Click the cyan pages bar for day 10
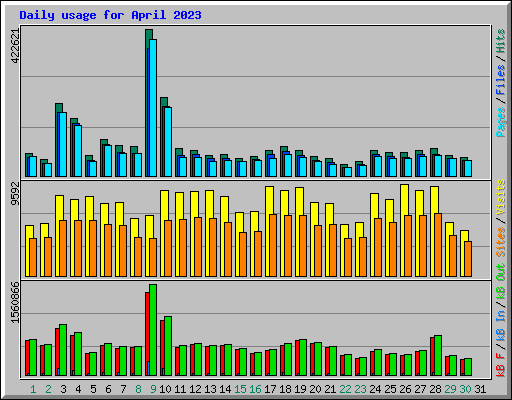The width and height of the screenshot is (512, 400). (x=168, y=142)
